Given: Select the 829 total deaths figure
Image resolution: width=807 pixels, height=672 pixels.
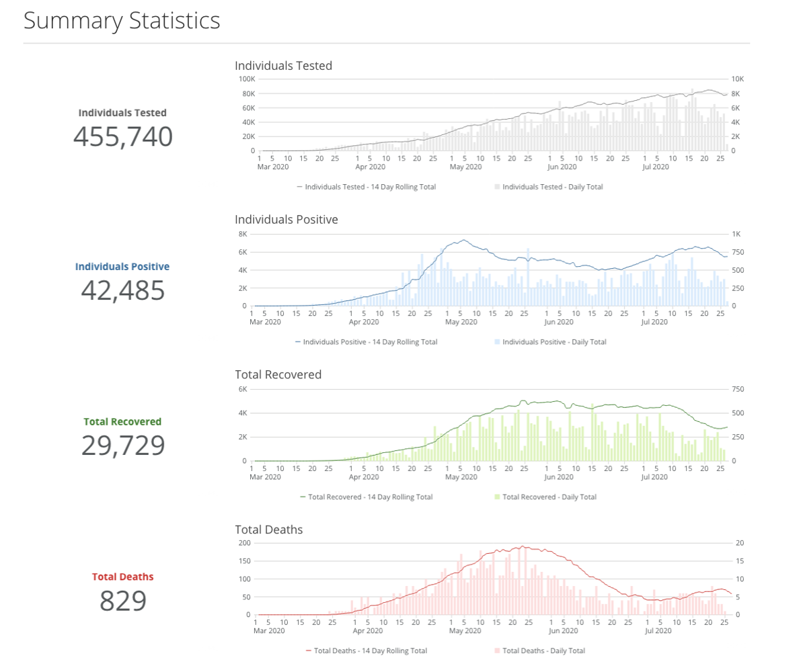Looking at the screenshot, I should tap(122, 600).
